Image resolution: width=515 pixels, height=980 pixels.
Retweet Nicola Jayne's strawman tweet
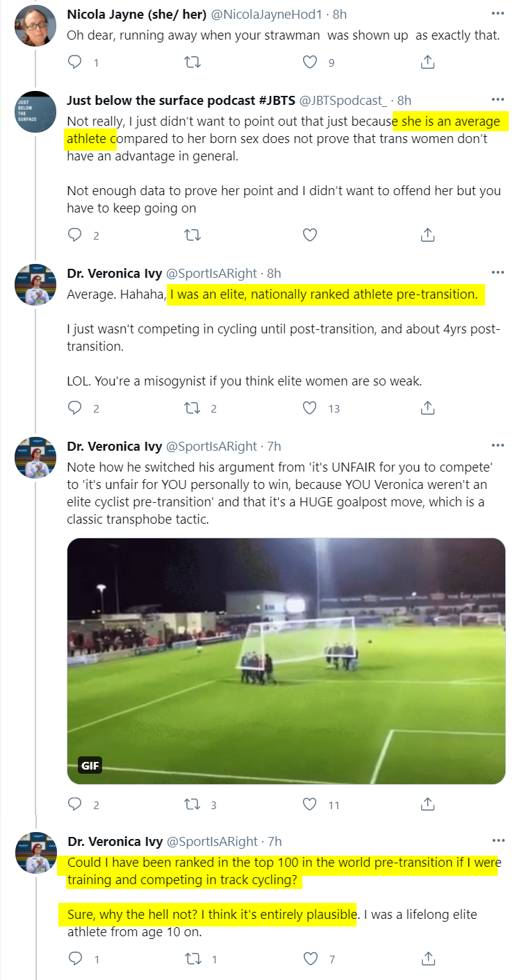(x=192, y=63)
